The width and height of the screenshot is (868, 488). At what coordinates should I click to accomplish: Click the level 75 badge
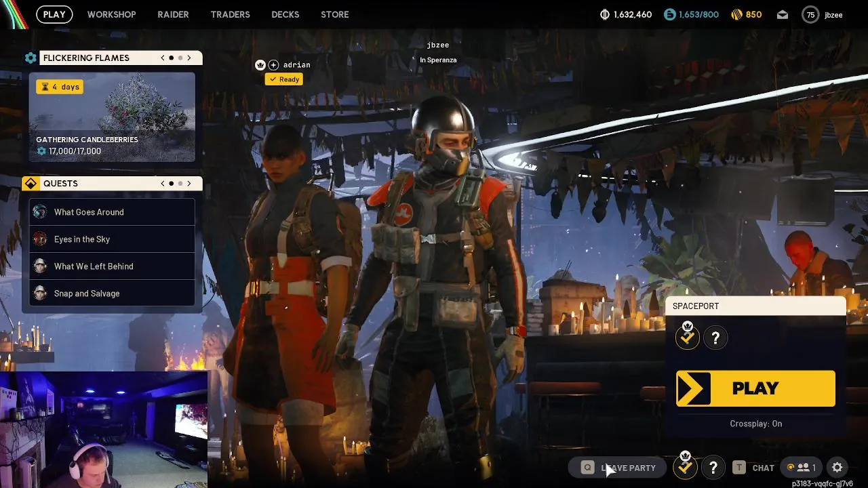[x=810, y=14]
